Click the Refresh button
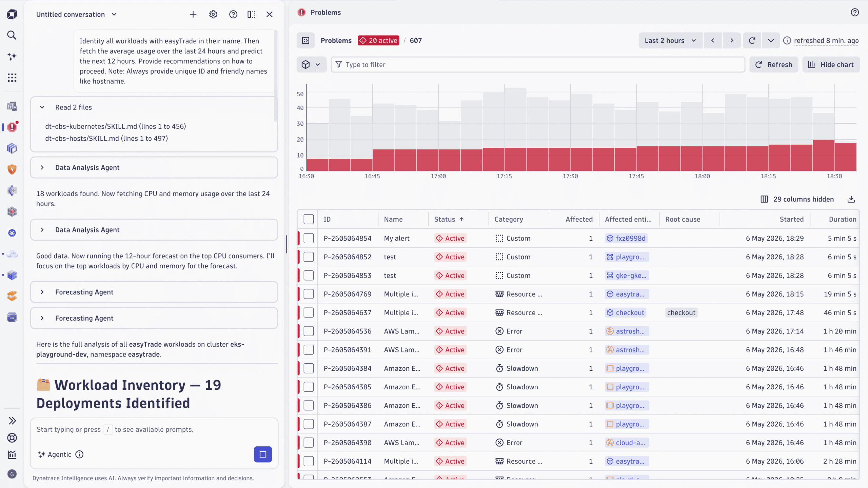 774,64
